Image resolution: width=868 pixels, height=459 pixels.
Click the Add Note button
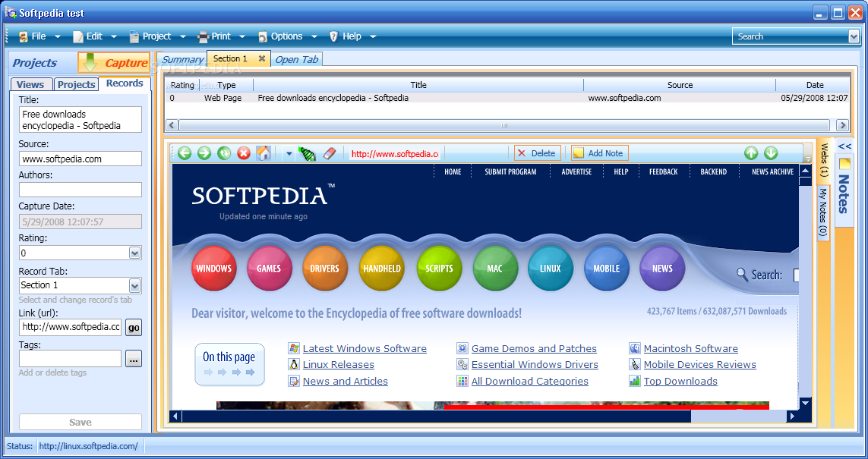(x=599, y=153)
